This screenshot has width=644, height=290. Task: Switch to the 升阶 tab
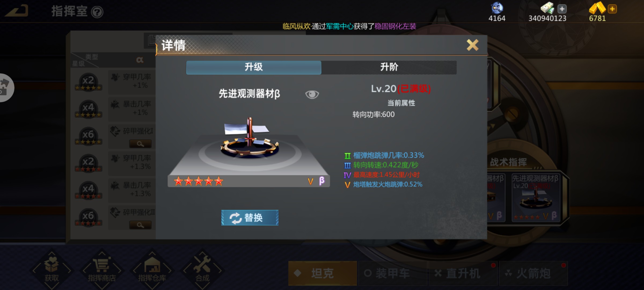[389, 67]
